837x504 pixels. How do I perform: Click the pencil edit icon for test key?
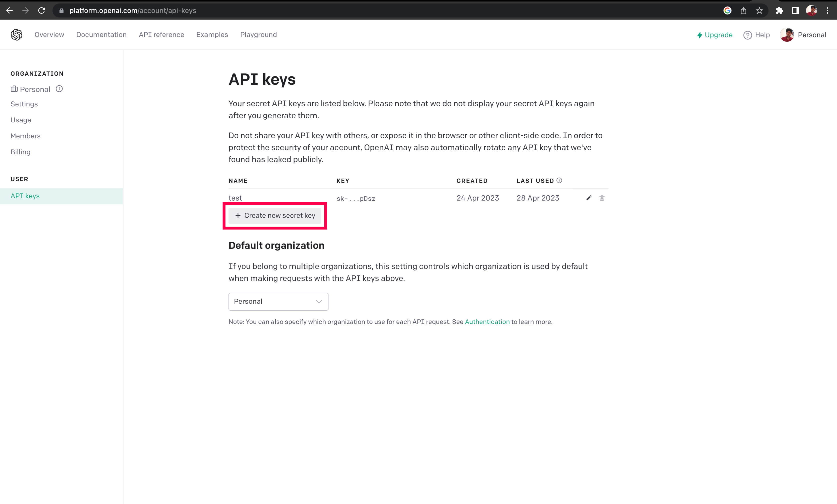pos(589,198)
